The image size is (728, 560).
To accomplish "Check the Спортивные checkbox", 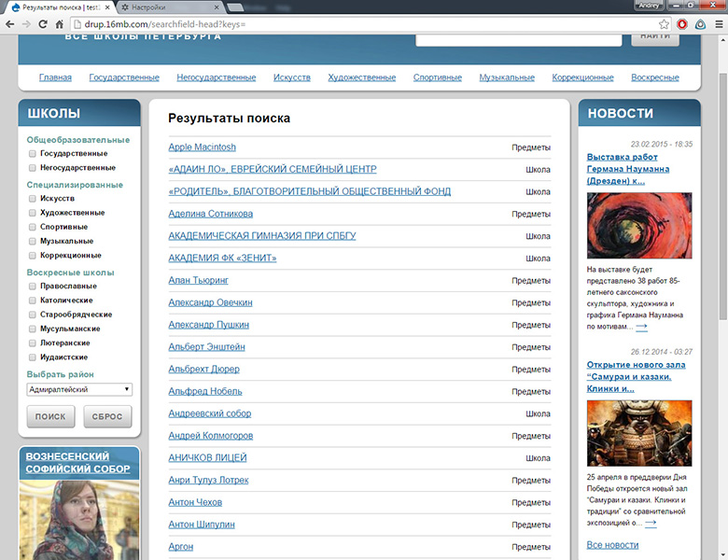I will (x=32, y=227).
